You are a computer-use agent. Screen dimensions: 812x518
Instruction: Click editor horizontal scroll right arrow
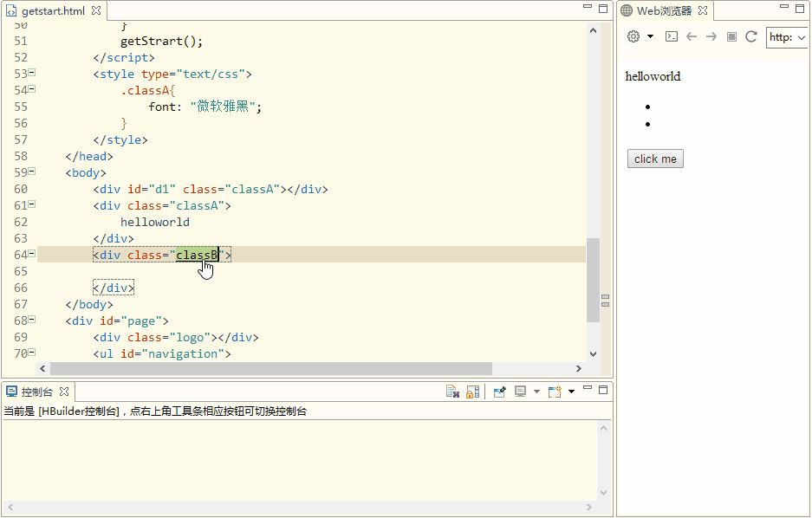[579, 368]
